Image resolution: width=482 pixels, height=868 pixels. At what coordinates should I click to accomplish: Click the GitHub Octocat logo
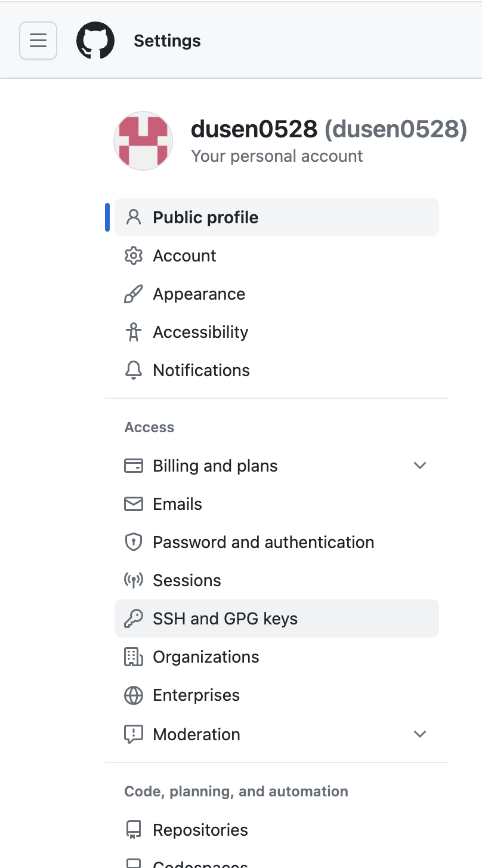tap(95, 41)
